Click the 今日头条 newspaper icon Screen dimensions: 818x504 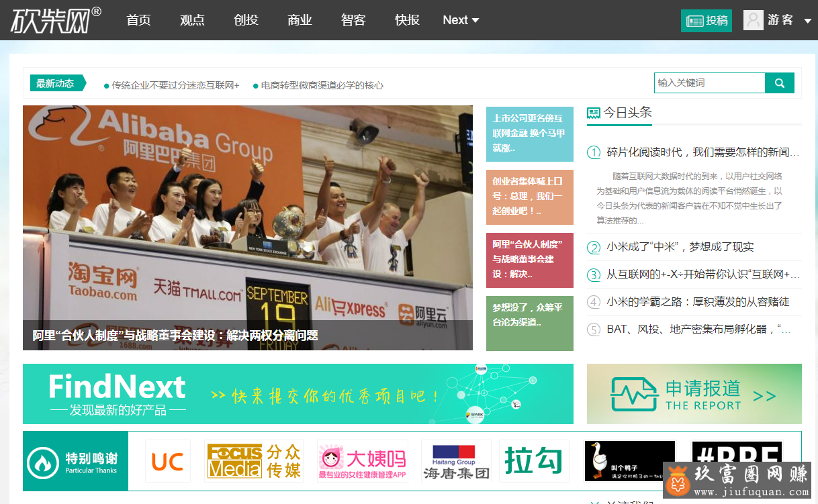pos(594,113)
